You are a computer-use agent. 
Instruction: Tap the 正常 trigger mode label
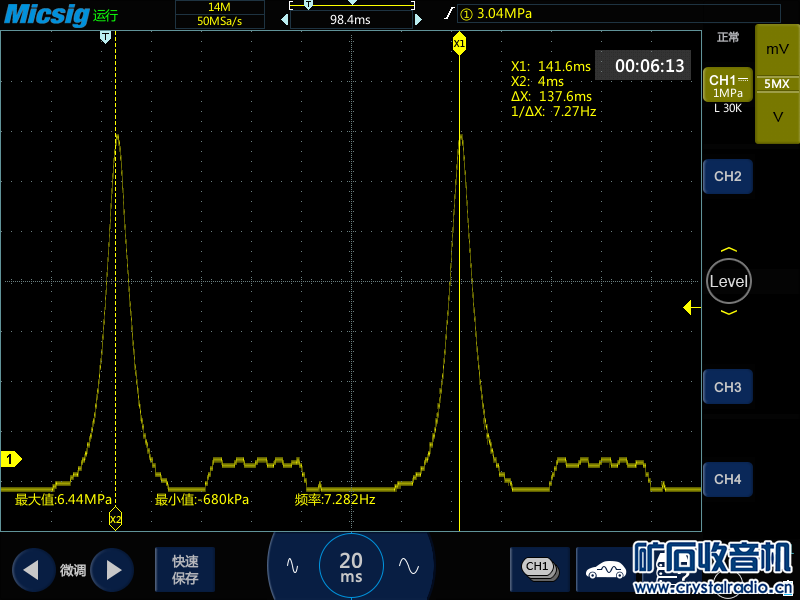[x=727, y=37]
